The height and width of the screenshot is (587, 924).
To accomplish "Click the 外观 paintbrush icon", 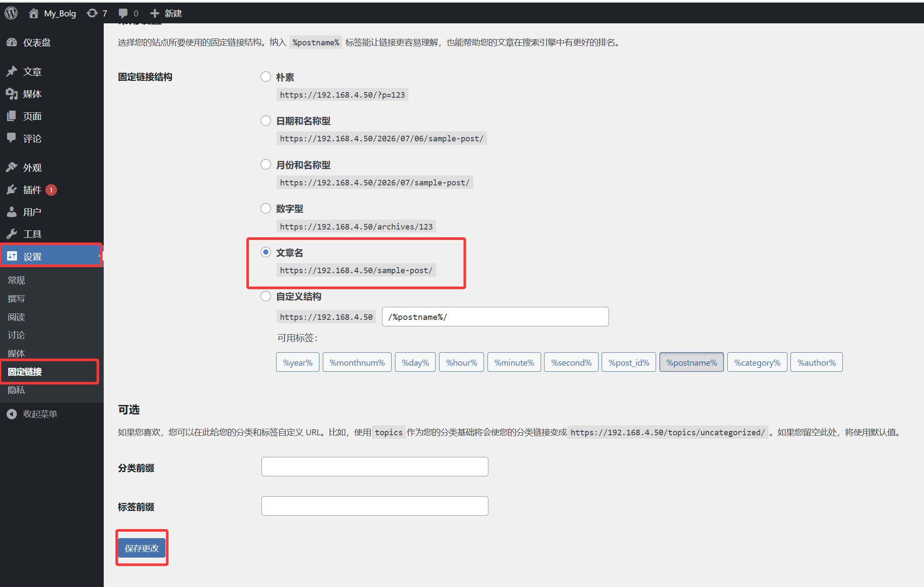I will tap(12, 167).
